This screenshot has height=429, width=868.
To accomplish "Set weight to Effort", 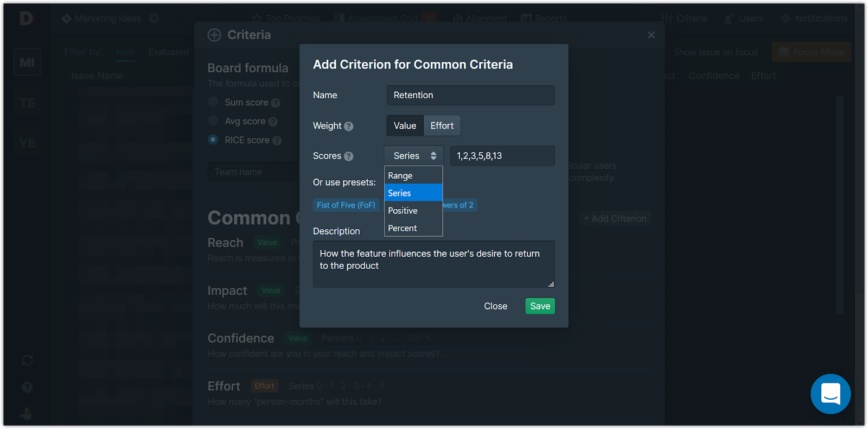I will [442, 125].
